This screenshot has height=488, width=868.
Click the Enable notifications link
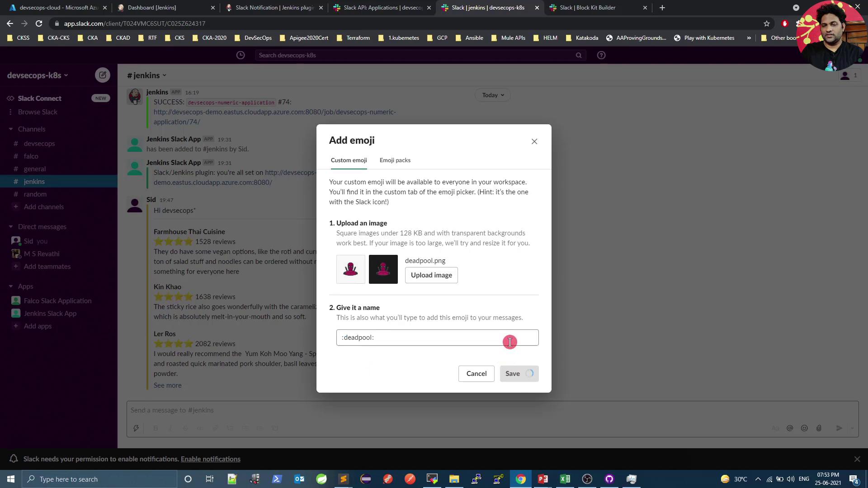point(210,459)
